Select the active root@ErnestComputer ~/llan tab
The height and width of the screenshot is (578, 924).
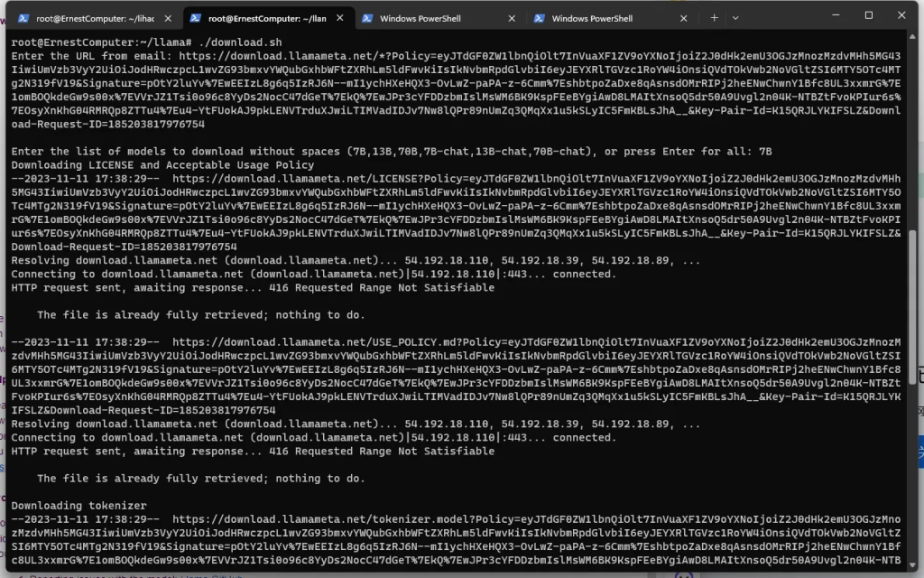pos(265,17)
